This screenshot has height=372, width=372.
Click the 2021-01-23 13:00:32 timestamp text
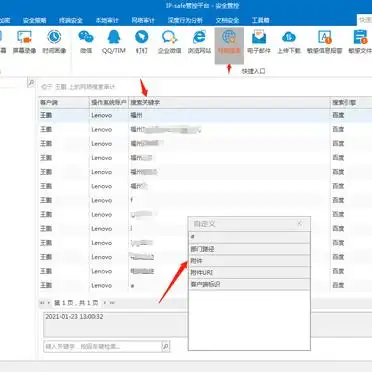[x=74, y=317]
